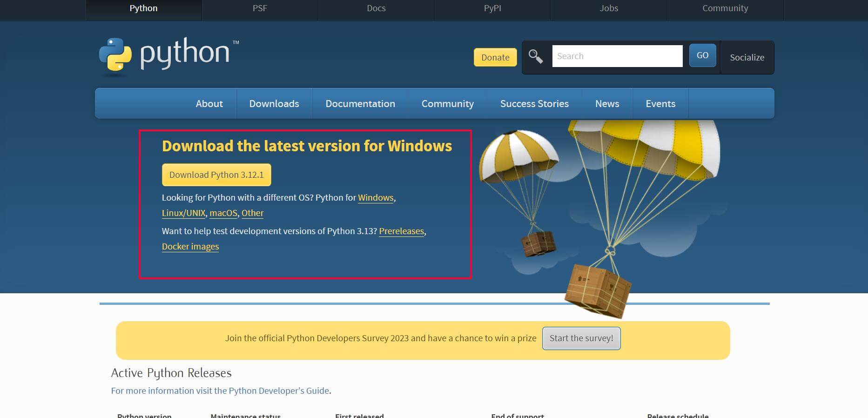Open the PSF tab in top bar

[260, 8]
